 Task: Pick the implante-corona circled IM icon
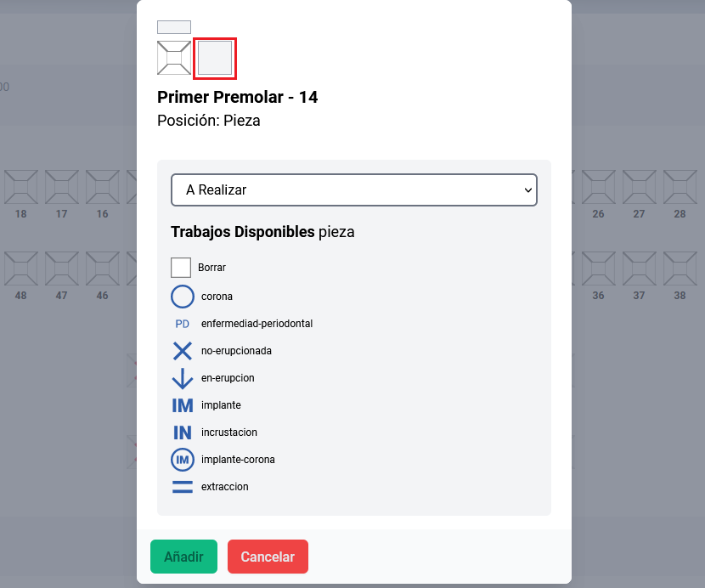(183, 460)
